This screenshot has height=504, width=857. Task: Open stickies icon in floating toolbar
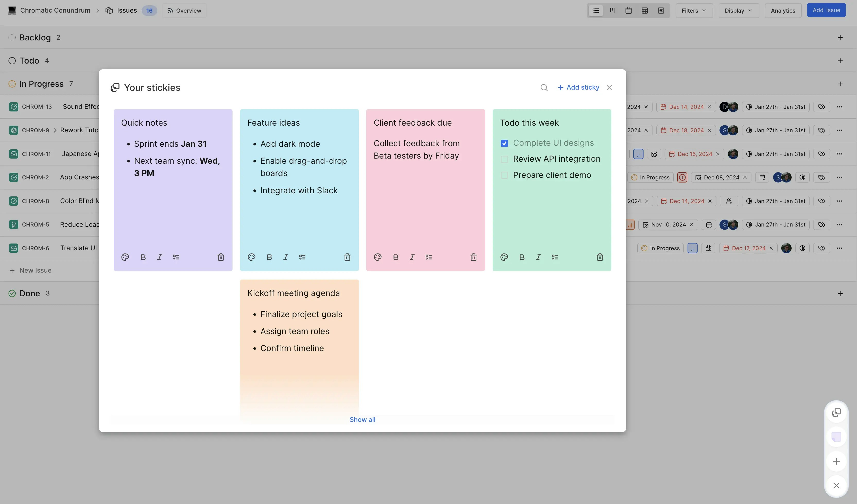click(x=836, y=413)
